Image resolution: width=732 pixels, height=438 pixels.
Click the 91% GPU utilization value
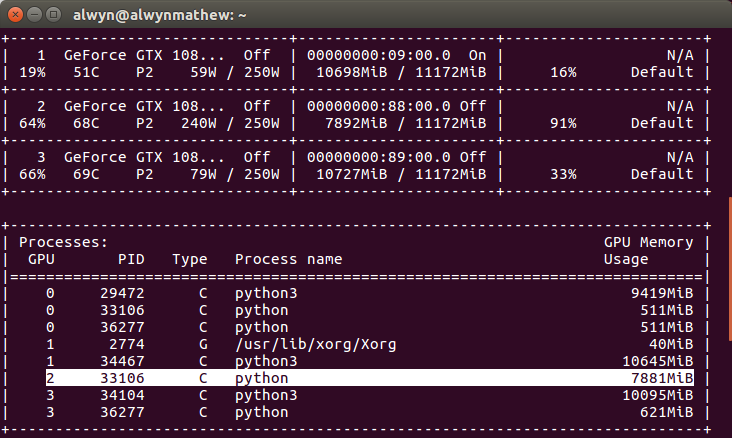tap(564, 123)
